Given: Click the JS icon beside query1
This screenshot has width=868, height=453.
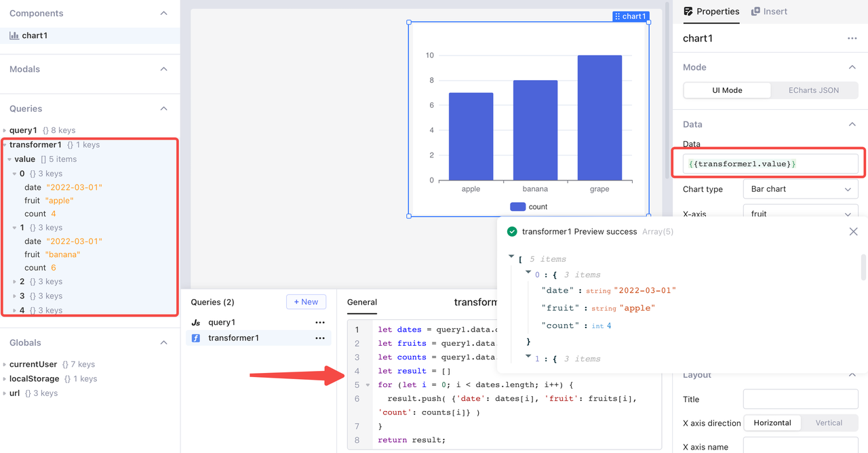Looking at the screenshot, I should click(196, 323).
